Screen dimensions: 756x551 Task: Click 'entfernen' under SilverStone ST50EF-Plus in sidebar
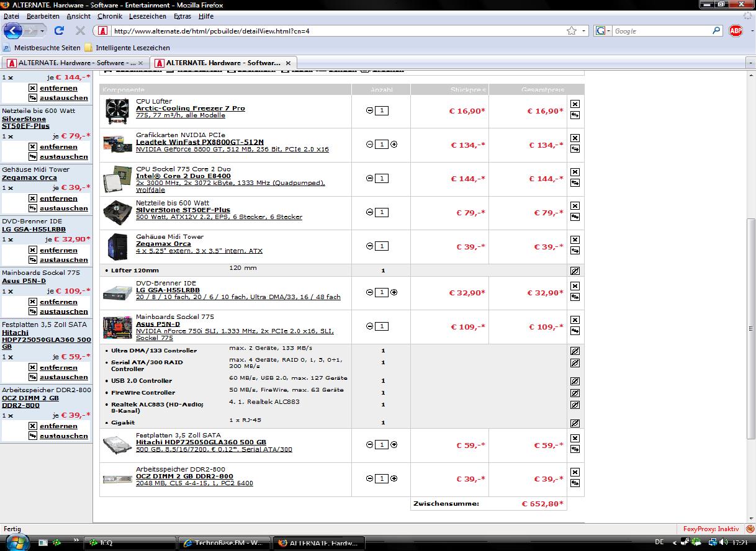pos(58,146)
